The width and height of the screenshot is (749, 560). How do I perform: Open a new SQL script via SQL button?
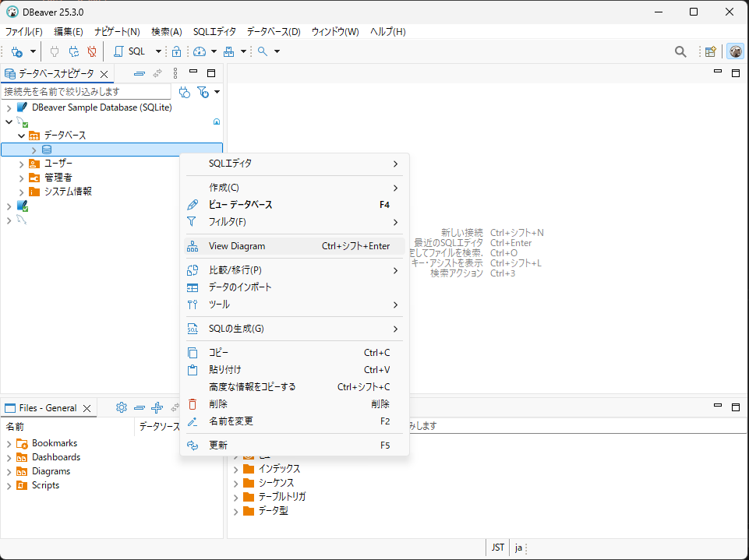pos(129,51)
